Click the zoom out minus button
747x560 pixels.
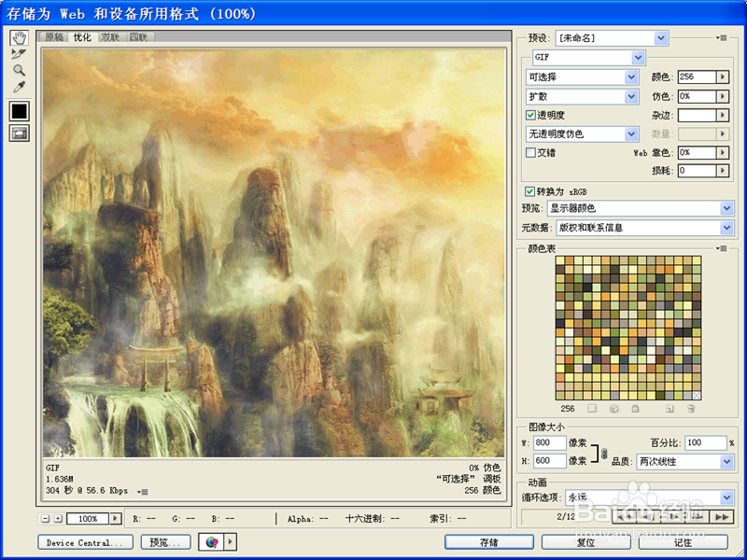click(x=45, y=519)
